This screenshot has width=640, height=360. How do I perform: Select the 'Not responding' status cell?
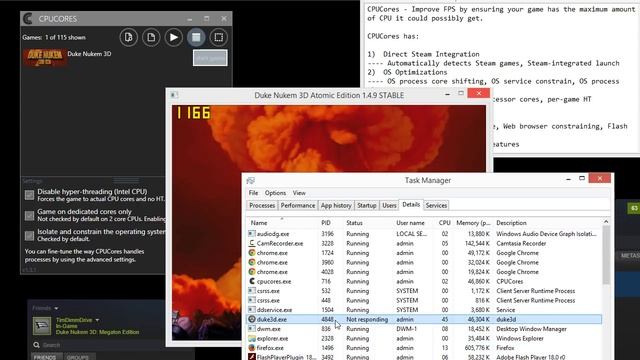(367, 320)
